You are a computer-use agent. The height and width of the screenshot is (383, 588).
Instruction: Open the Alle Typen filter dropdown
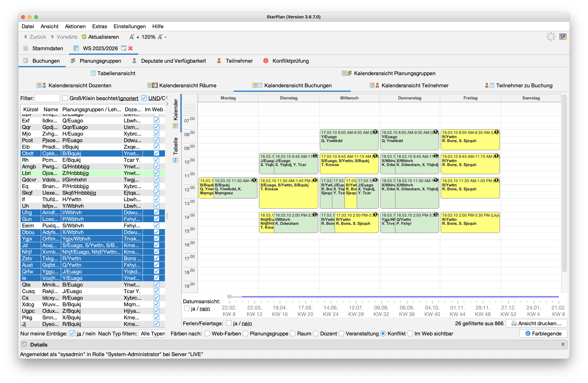[152, 334]
